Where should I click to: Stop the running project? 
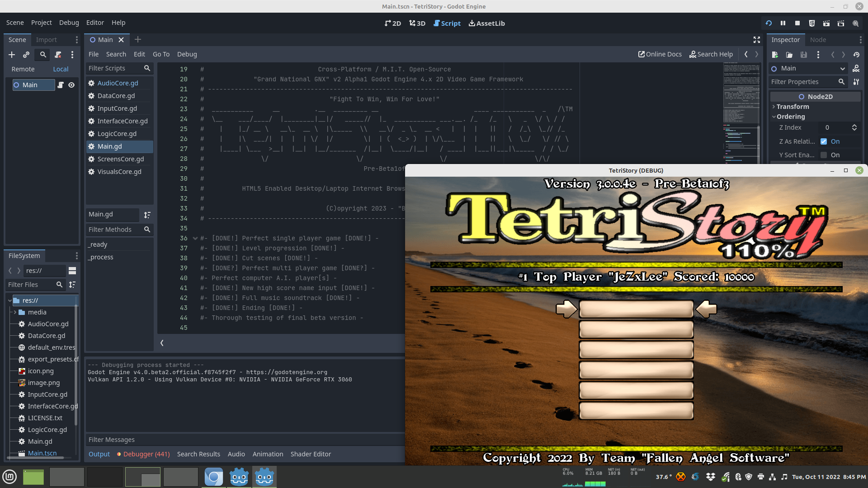click(x=797, y=23)
